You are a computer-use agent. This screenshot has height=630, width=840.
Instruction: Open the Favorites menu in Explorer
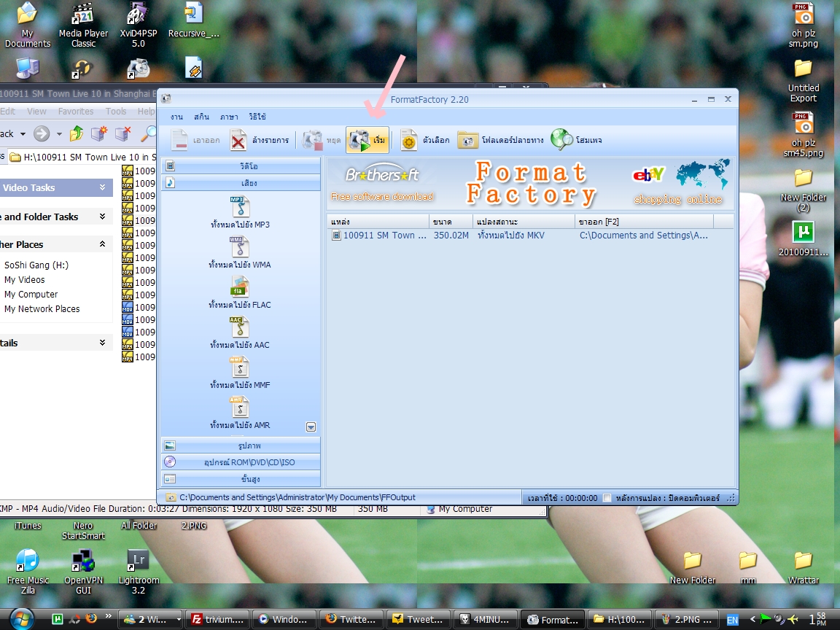tap(76, 112)
